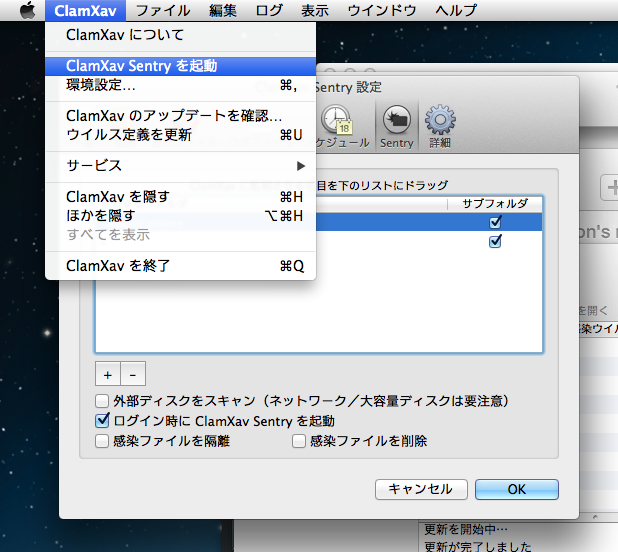Viewport: 618px width, 552px height.
Task: Enable 感染ファイルを隔離 checkbox
Action: click(x=102, y=441)
